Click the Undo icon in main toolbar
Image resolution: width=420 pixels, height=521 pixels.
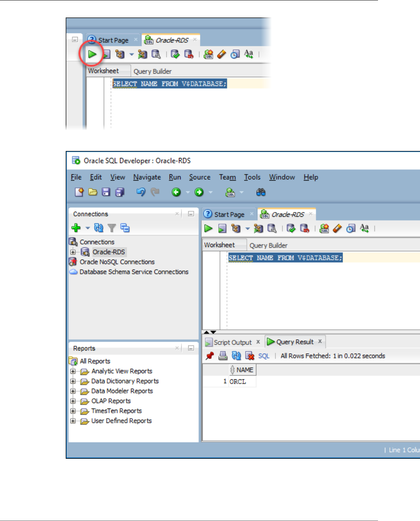pyautogui.click(x=141, y=192)
